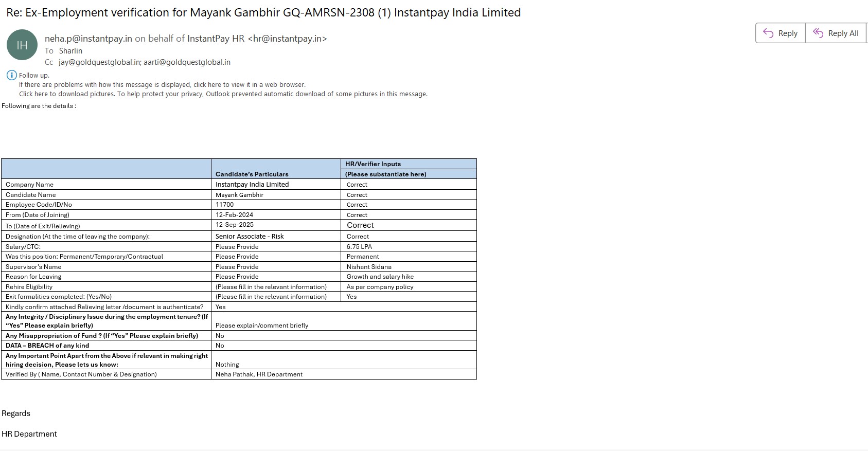Image resolution: width=868 pixels, height=451 pixels.
Task: Click 'No' in the DATA – BREACH row
Action: click(x=220, y=346)
